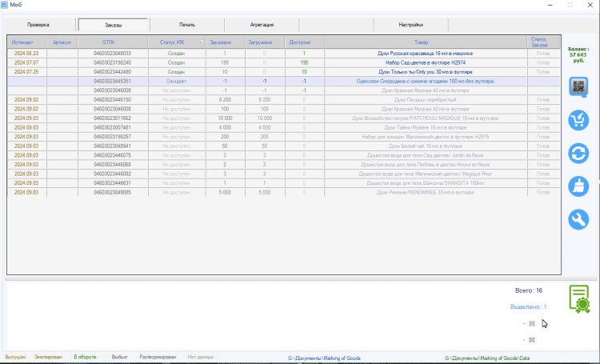Open the shopping cart order icon

pos(578,120)
